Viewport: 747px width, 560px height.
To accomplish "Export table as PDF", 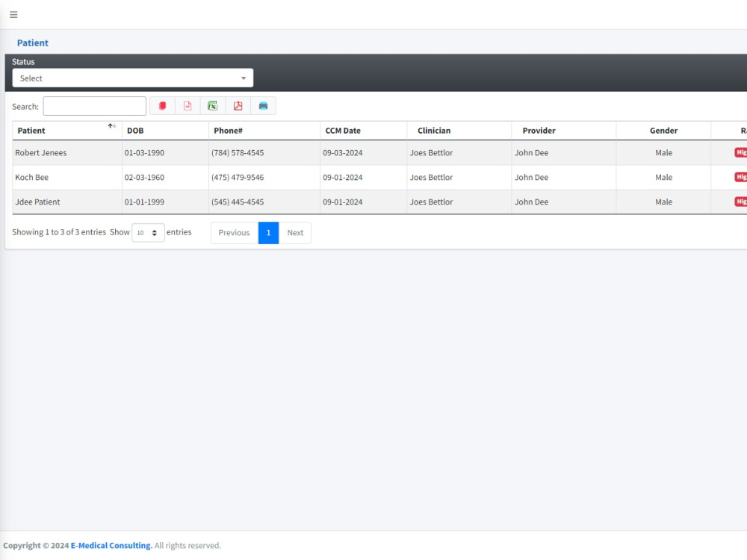I will pyautogui.click(x=238, y=106).
